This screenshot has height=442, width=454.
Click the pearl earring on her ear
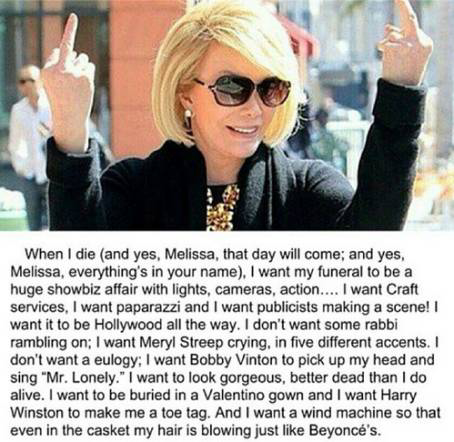click(188, 118)
